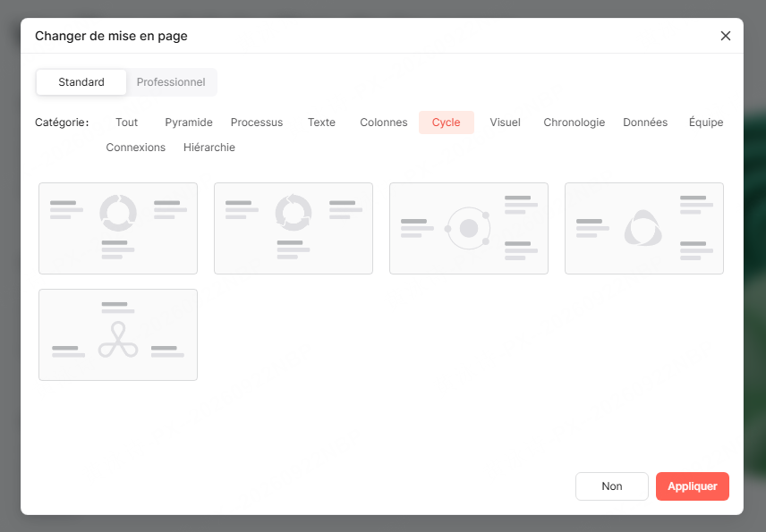Choose the orbit circle cycle layout
Viewport: 766px width, 532px height.
(x=469, y=228)
